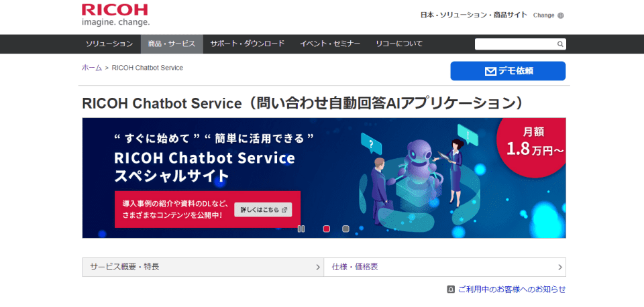Select the red carousel slide indicator

coord(327,229)
